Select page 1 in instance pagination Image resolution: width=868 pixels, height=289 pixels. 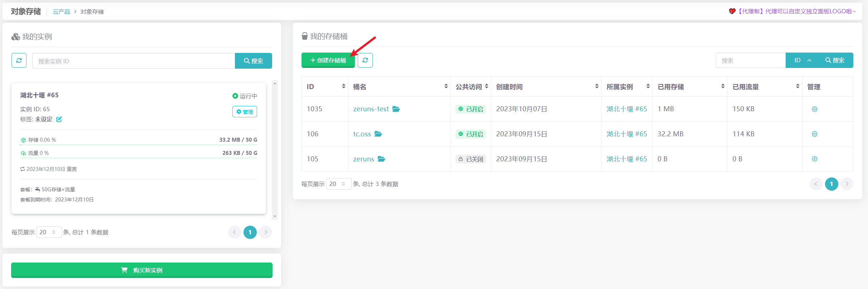tap(250, 232)
